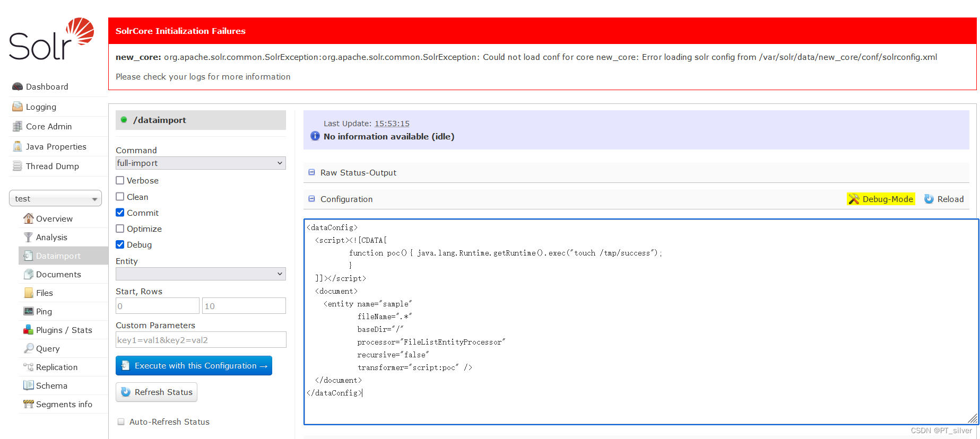Open the Analysis section
The height and width of the screenshot is (439, 980).
click(51, 237)
